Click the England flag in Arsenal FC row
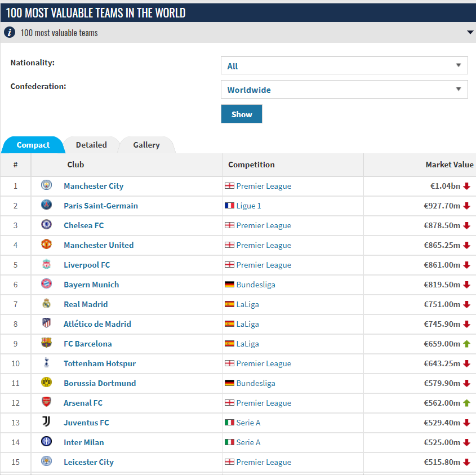This screenshot has height=475, width=476. tap(229, 403)
